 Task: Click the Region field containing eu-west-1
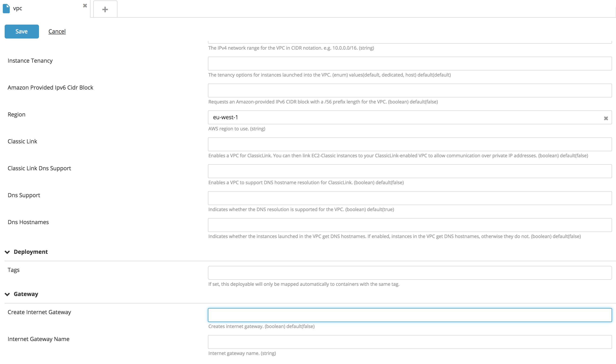point(405,117)
